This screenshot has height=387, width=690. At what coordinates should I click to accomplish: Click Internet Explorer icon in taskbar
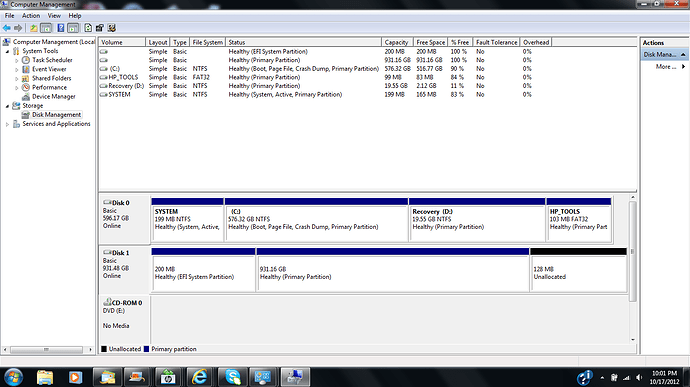[199, 377]
